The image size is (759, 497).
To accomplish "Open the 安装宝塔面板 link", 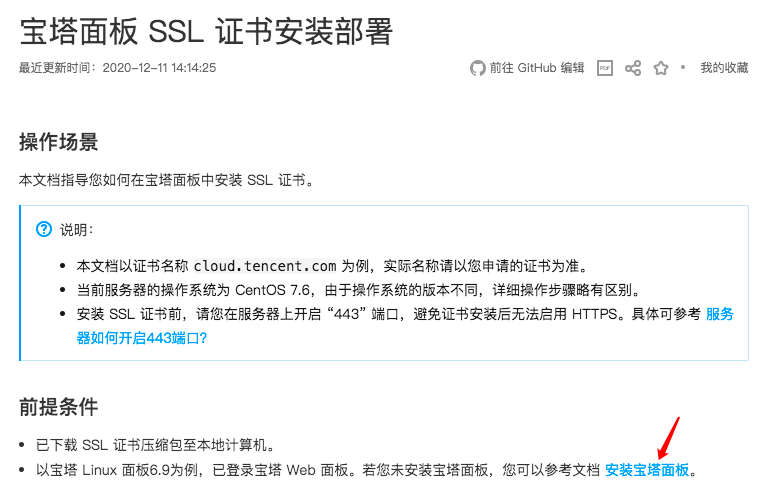I will click(647, 470).
